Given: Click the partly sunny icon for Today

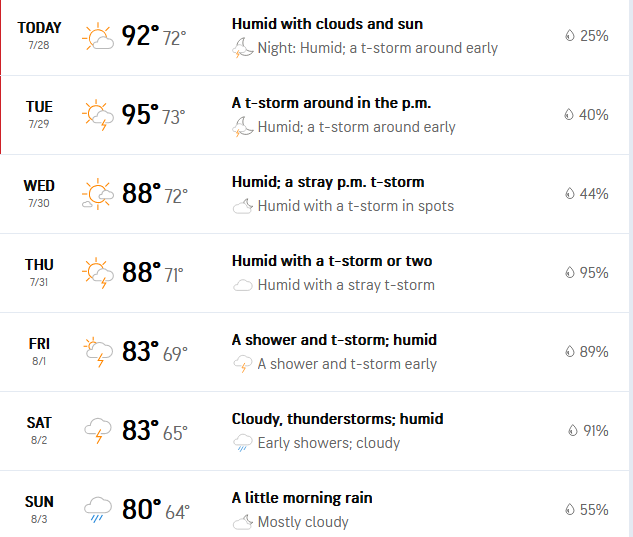Looking at the screenshot, I should point(98,36).
